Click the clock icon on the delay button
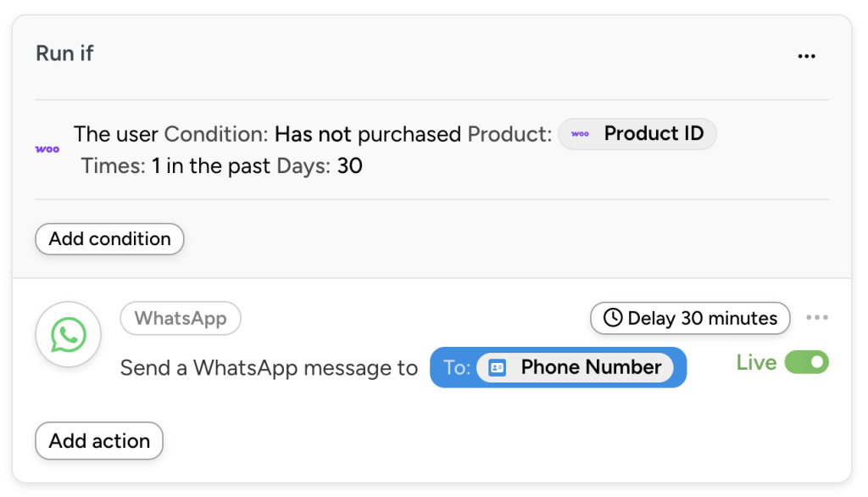This screenshot has height=497, width=868. (x=613, y=318)
